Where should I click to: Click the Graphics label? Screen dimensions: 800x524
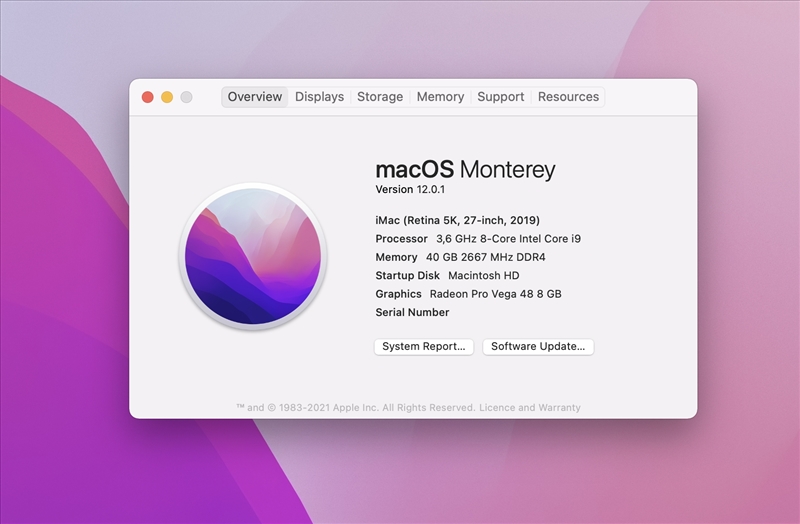pos(398,294)
